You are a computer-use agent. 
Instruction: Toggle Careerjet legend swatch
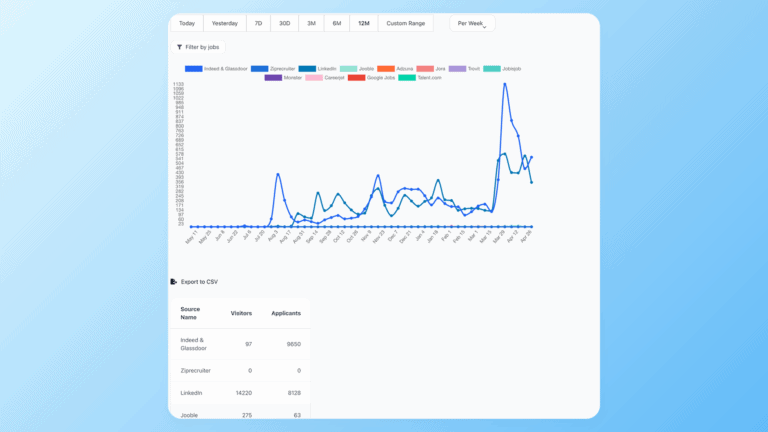[314, 78]
